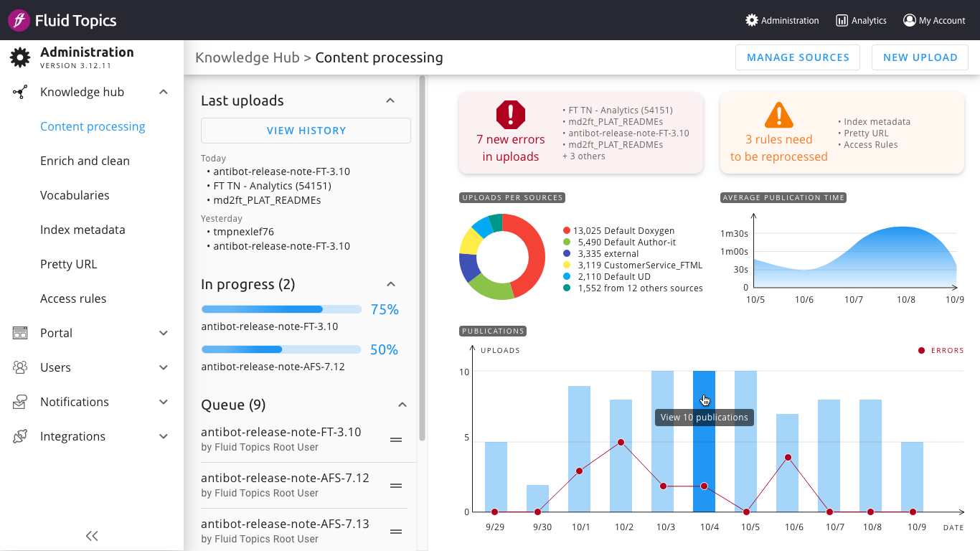
Task: Select tmpnexlef76 under Yesterday uploads
Action: pos(243,232)
